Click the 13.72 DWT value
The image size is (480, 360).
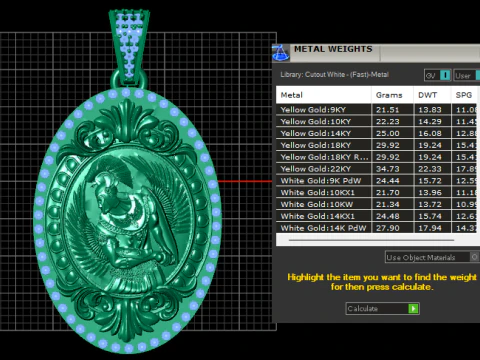430,204
